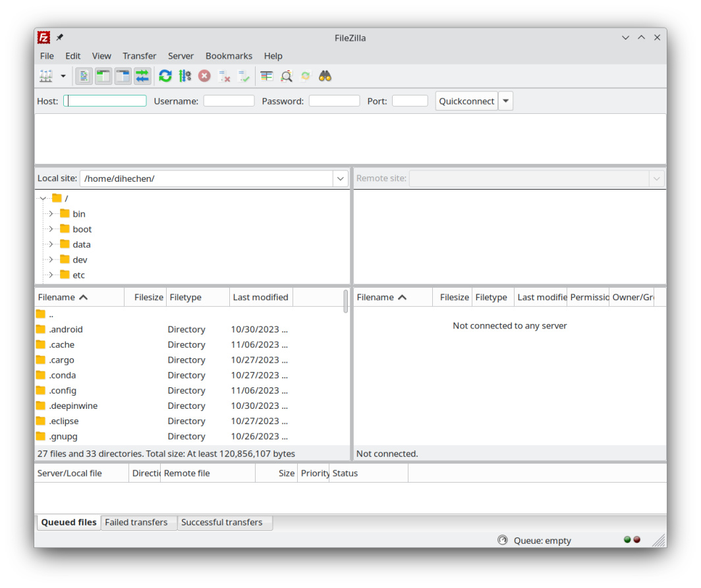Viewport: 701px width, 588px height.
Task: Click the refresh file lists icon
Action: [165, 76]
